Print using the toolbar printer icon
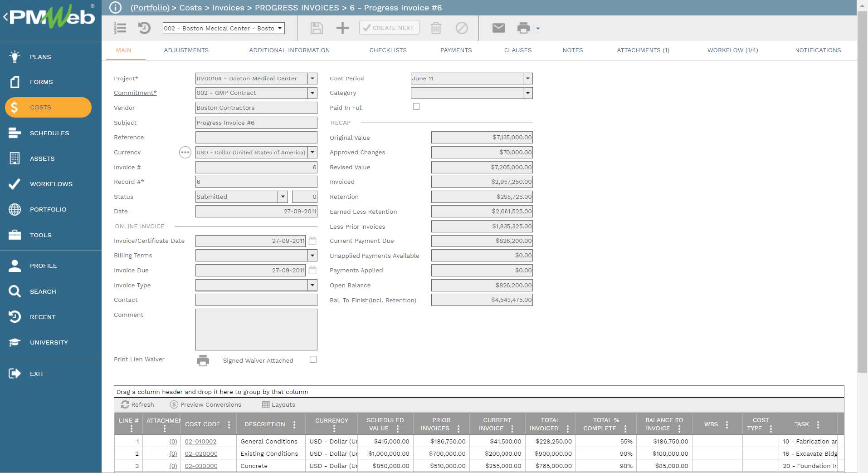The width and height of the screenshot is (868, 473). [x=523, y=28]
